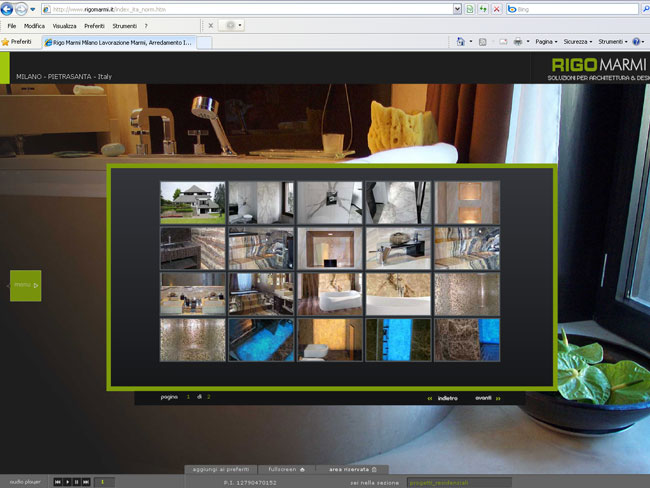This screenshot has width=650, height=488.
Task: Click the address bar with the rigomarmi.it URL
Action: [x=248, y=9]
